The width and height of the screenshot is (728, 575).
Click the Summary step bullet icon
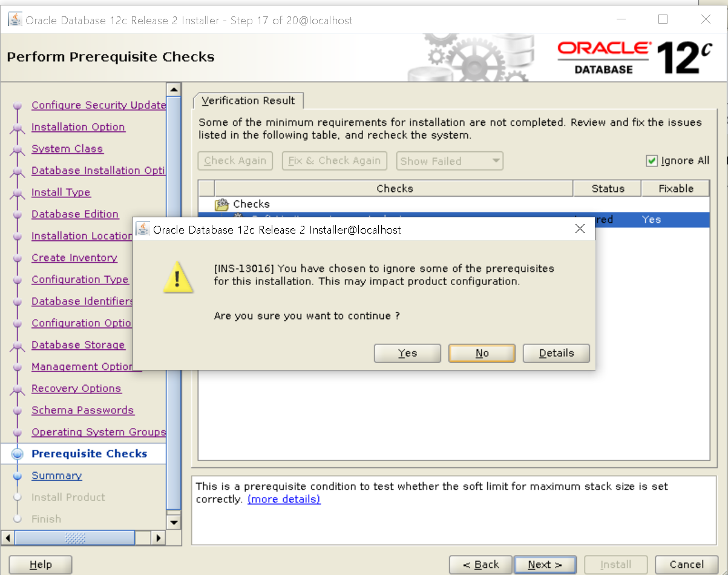[18, 476]
